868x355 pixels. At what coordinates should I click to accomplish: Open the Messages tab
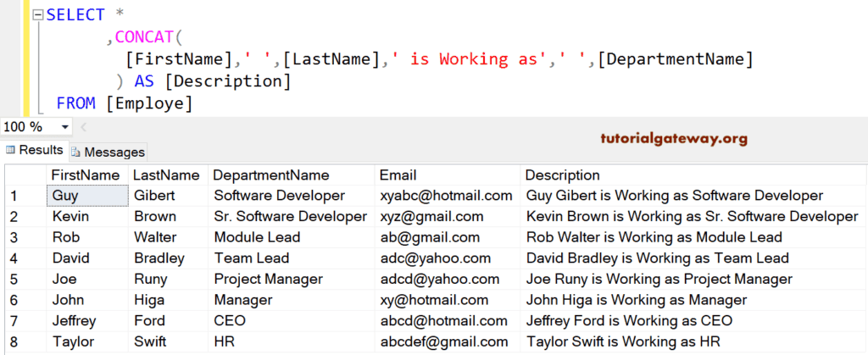[114, 152]
